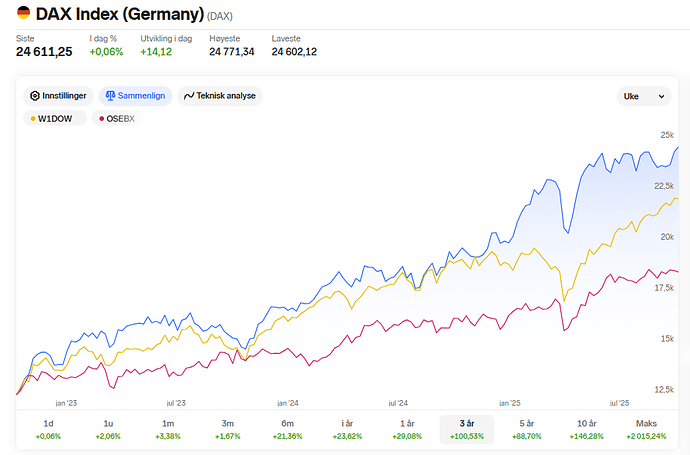
Task: Click the red OSEBX color dot
Action: pyautogui.click(x=101, y=118)
